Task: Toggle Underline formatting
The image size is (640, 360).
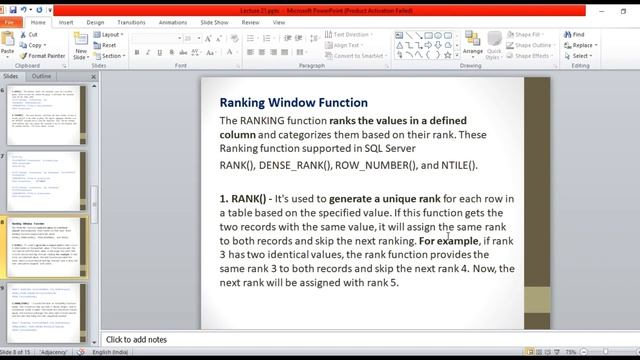Action: [160, 52]
